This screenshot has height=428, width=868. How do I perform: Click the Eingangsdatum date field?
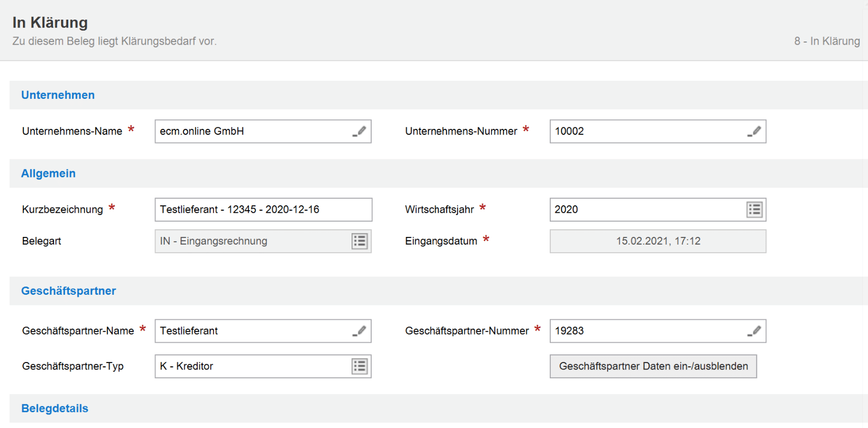657,241
